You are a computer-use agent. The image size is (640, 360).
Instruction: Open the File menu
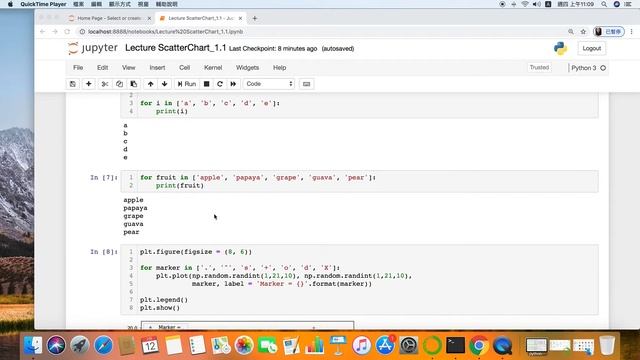click(78, 68)
